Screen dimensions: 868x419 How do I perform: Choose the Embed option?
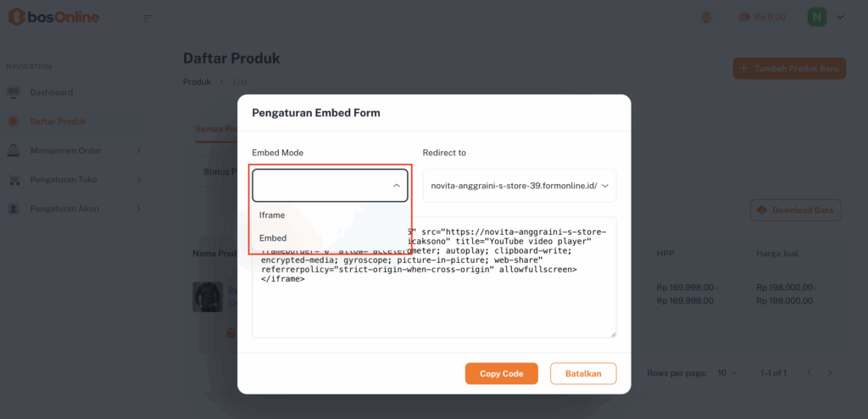(273, 238)
